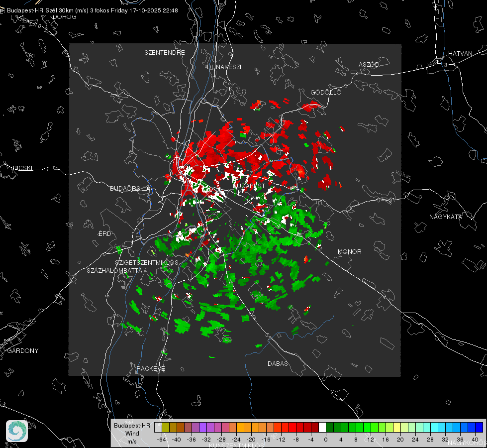Click the HATVAN town label
487x448 pixels.
pos(460,53)
